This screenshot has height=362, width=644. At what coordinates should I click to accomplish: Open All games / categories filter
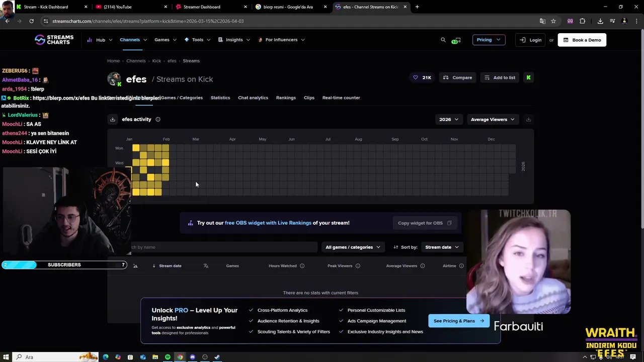[x=353, y=247]
